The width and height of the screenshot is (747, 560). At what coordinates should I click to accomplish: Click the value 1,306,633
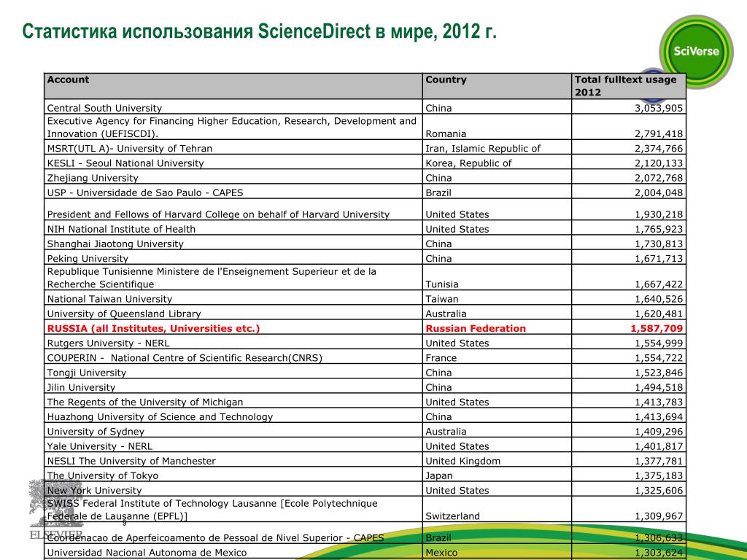point(659,538)
